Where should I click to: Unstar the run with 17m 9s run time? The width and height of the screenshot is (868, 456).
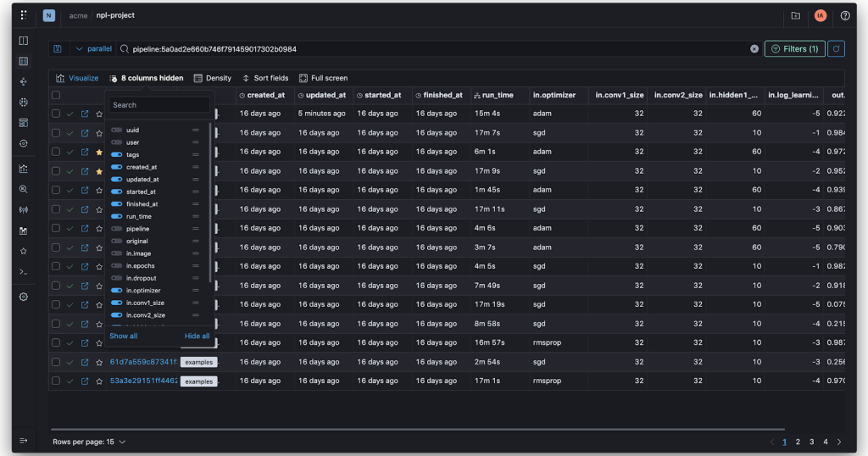pyautogui.click(x=99, y=171)
